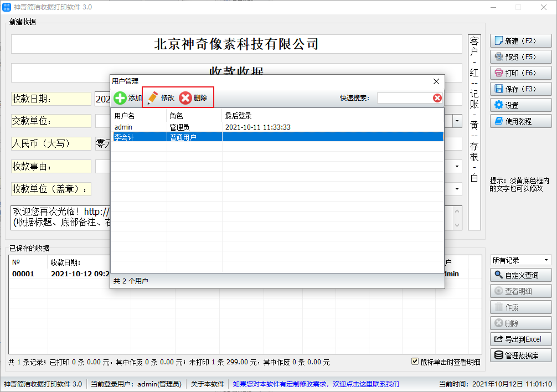Click the quick search input field
The width and height of the screenshot is (557, 392).
point(404,98)
